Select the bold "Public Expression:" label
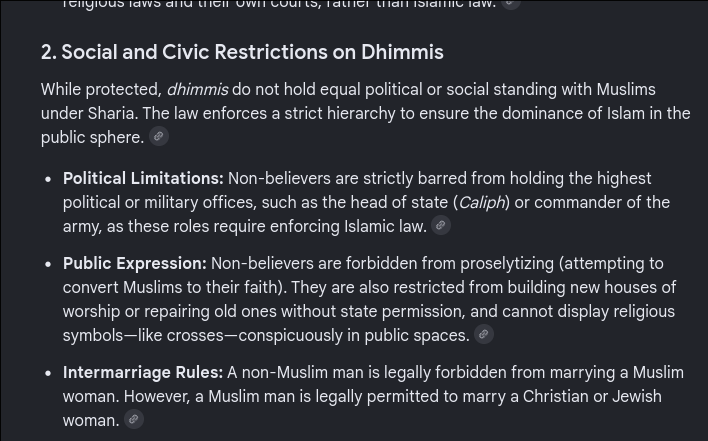 tap(135, 264)
